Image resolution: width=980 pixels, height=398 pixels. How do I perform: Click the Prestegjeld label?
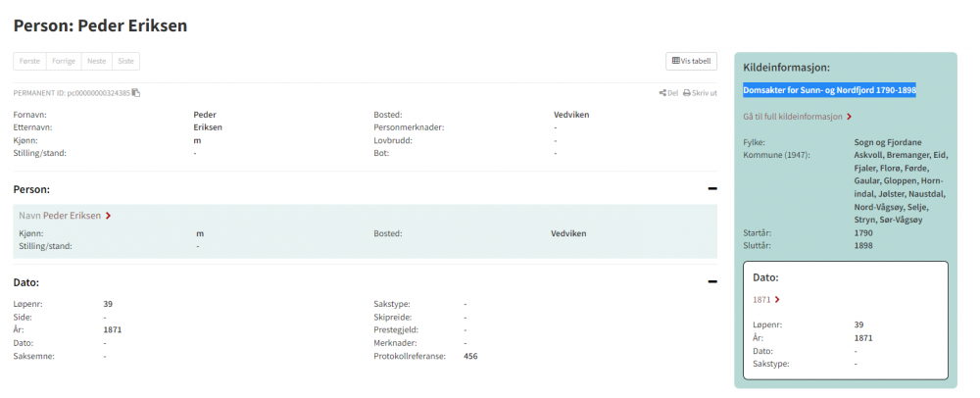pyautogui.click(x=396, y=330)
